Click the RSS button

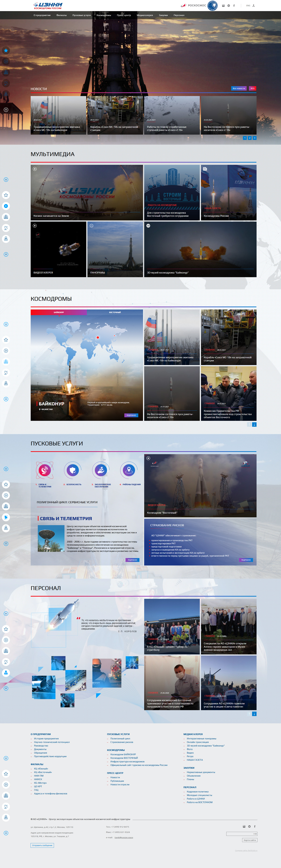coord(253,89)
